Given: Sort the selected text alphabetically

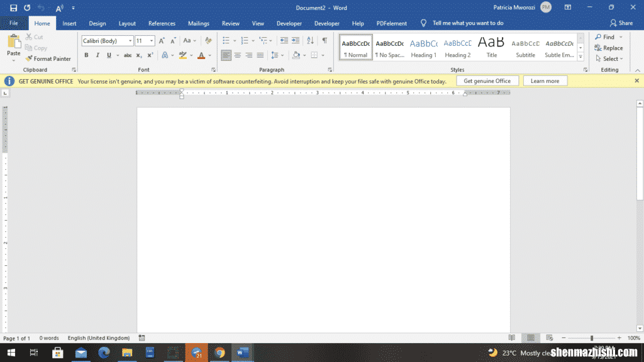Looking at the screenshot, I should coord(310,40).
